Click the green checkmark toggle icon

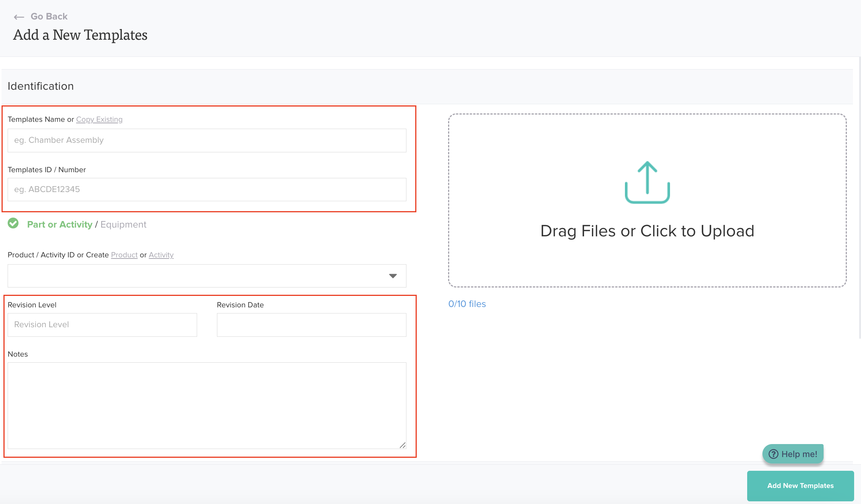click(13, 223)
